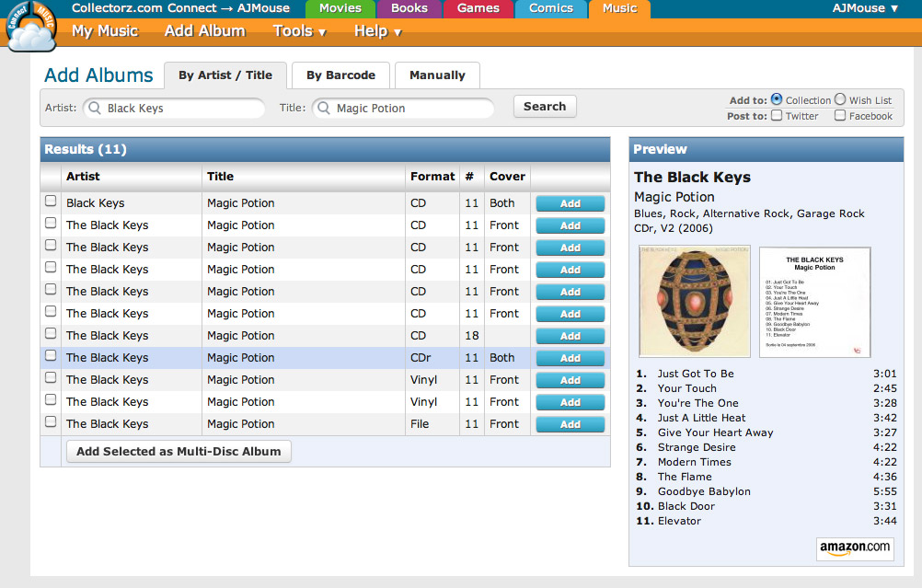Click into the Title search field
Viewport: 922px width, 588px height.
(x=403, y=109)
